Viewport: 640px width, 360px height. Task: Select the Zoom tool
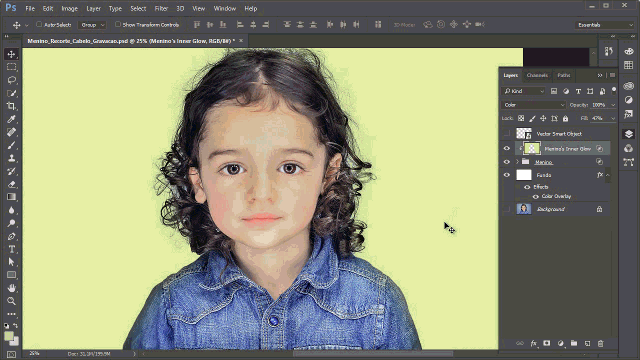click(11, 301)
